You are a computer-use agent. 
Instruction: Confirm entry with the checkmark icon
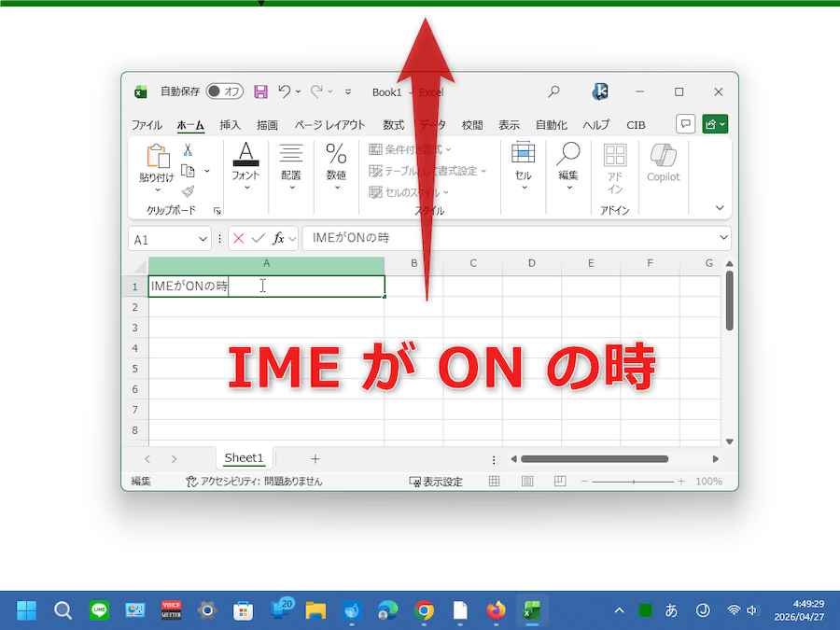click(x=258, y=239)
